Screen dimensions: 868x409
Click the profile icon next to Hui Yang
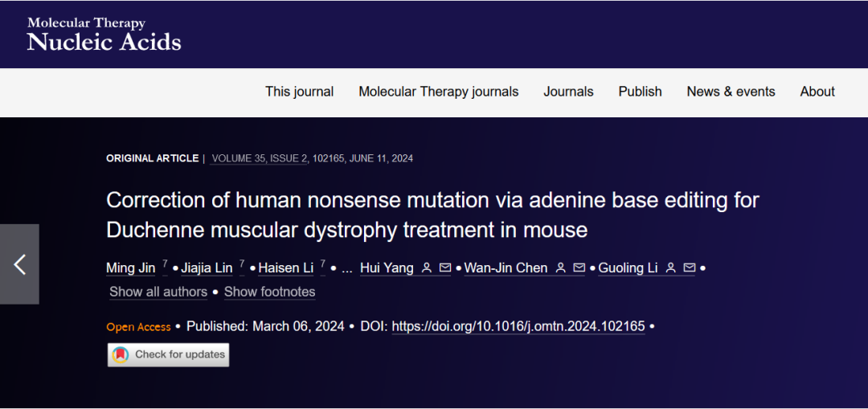pyautogui.click(x=427, y=268)
